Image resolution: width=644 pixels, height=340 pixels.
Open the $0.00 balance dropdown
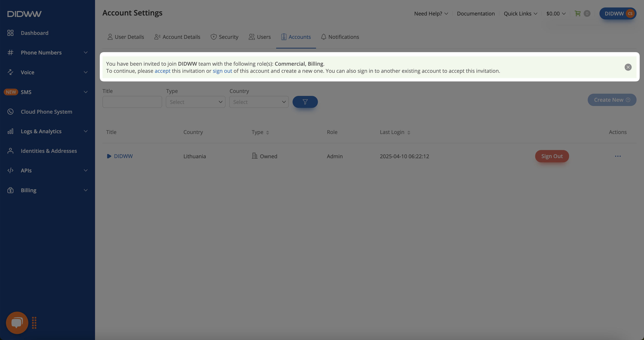[556, 13]
